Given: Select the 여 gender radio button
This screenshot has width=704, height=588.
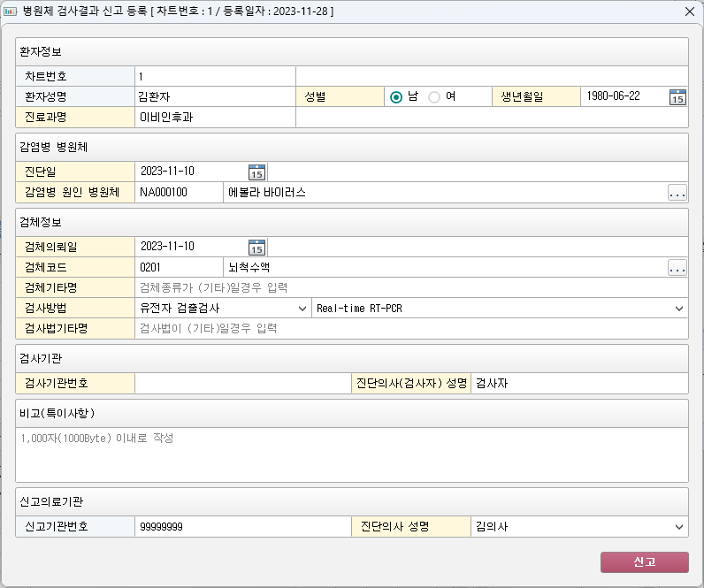Looking at the screenshot, I should point(434,97).
